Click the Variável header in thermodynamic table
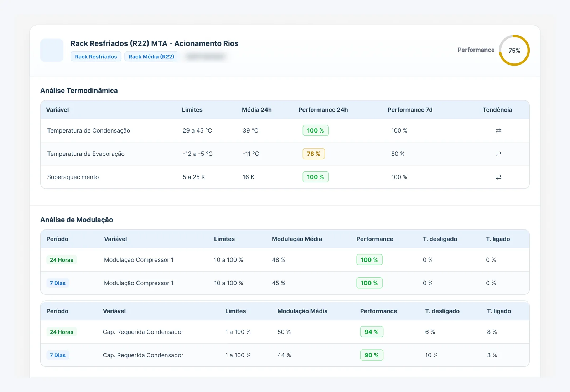The width and height of the screenshot is (570, 392). [57, 110]
